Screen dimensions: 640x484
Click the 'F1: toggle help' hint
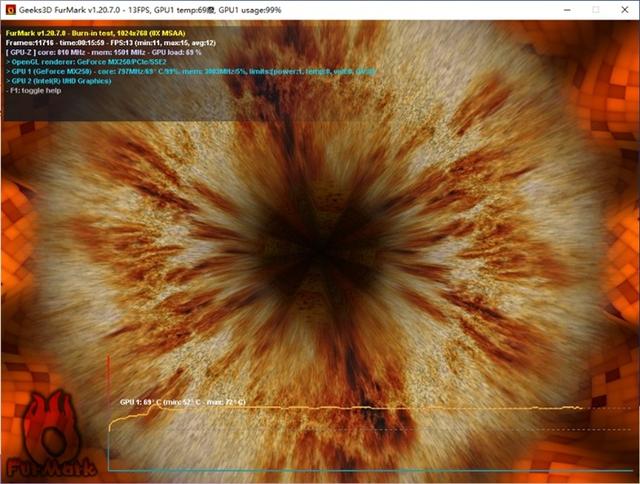[x=33, y=90]
